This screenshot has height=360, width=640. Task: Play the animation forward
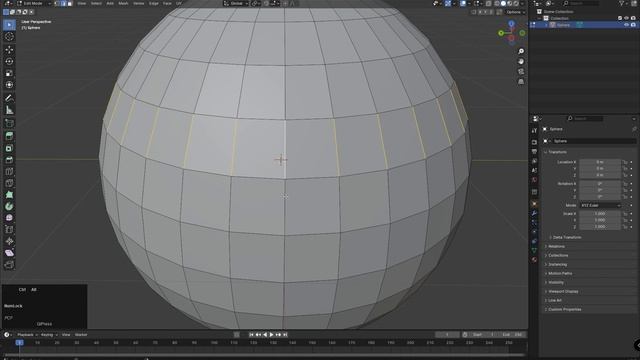271,335
